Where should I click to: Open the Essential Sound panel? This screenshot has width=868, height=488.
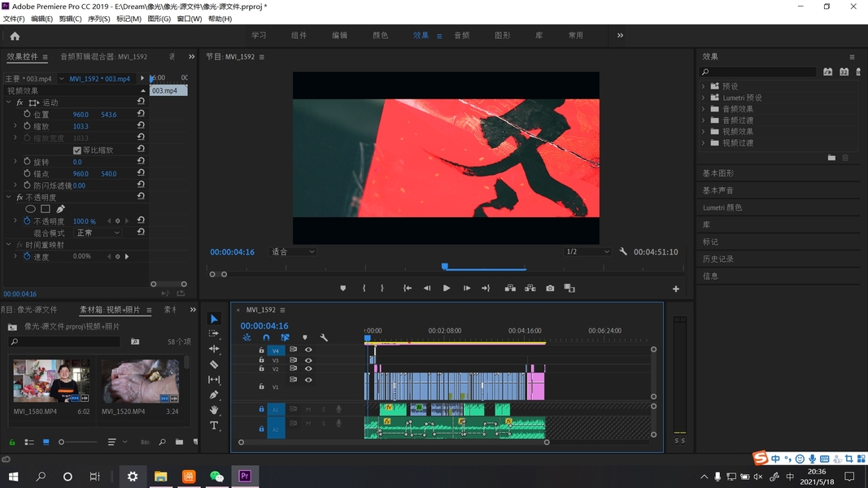tap(718, 190)
